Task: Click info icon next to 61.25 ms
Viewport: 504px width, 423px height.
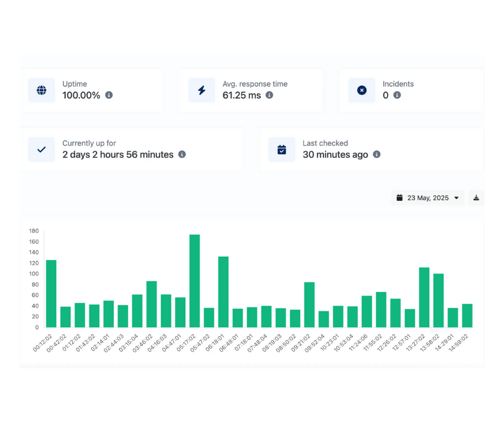Action: (269, 96)
